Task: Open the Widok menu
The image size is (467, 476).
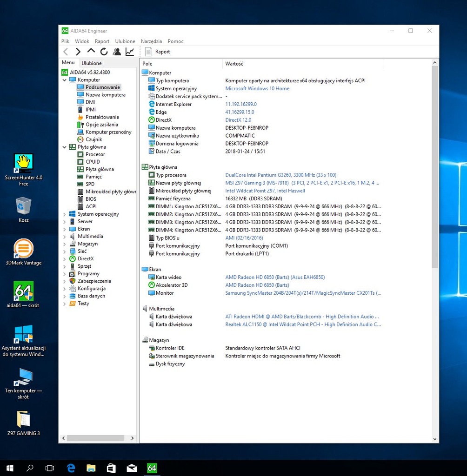Action: point(82,41)
